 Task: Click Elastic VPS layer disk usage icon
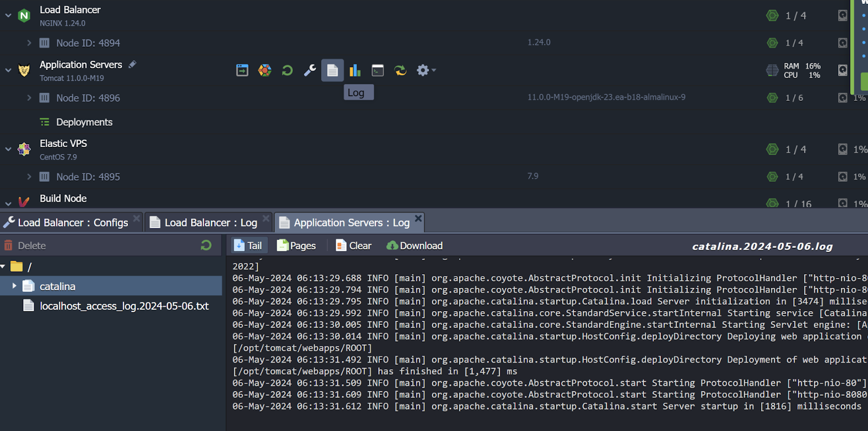point(843,149)
